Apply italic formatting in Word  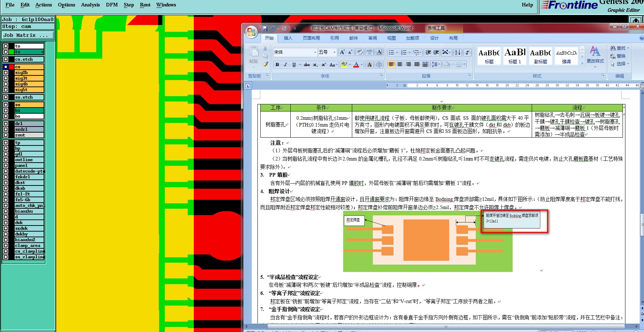[285, 65]
